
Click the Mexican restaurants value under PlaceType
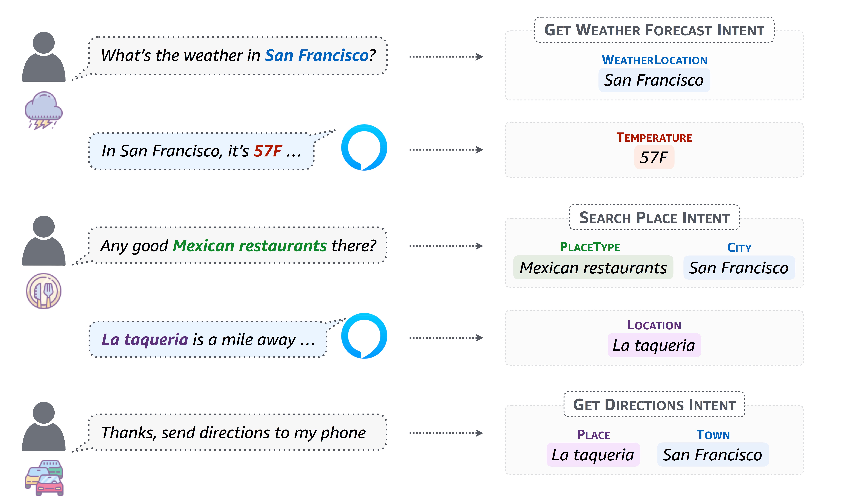pyautogui.click(x=593, y=268)
